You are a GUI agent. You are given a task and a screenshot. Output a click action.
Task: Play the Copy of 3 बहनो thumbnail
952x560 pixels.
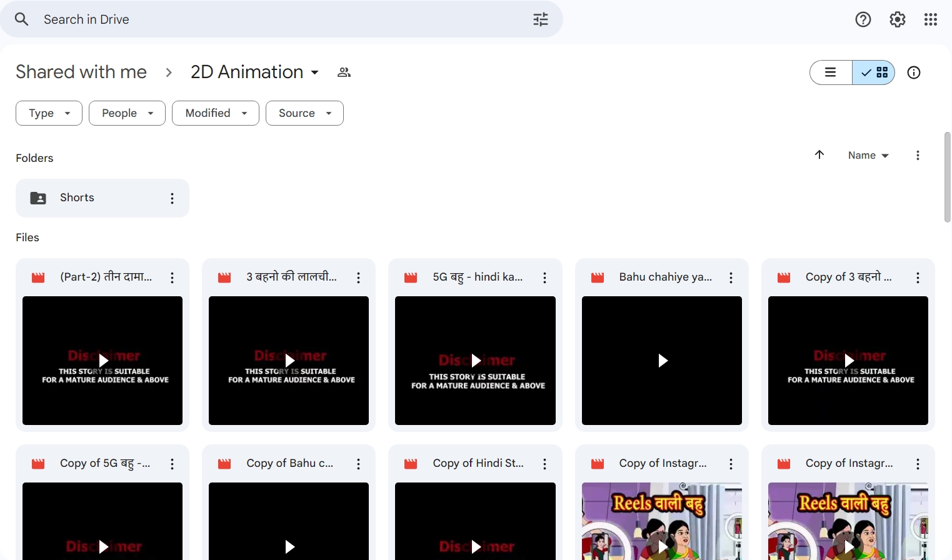click(848, 361)
